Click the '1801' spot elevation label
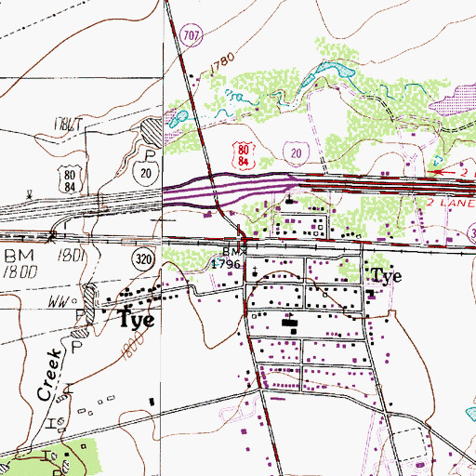Image resolution: width=476 pixels, height=476 pixels. pyautogui.click(x=72, y=256)
